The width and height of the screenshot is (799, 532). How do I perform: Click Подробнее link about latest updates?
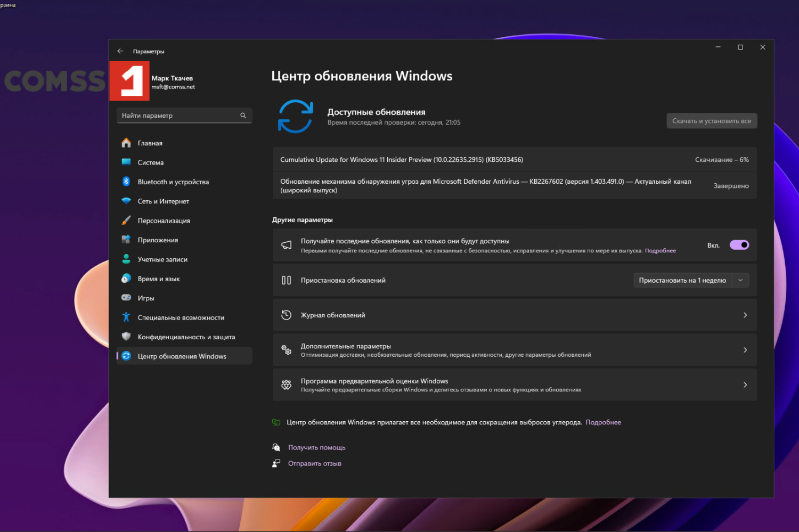coord(661,251)
